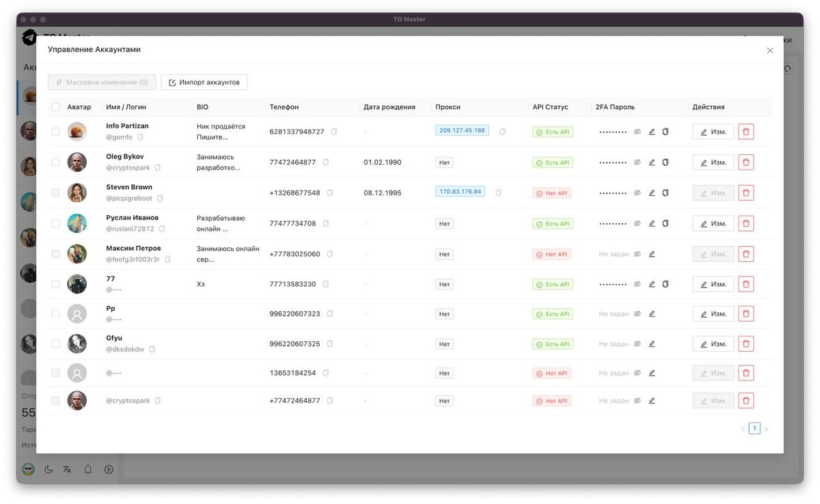This screenshot has width=820, height=504.
Task: Edit 2FA password for Info Partizan
Action: click(652, 132)
